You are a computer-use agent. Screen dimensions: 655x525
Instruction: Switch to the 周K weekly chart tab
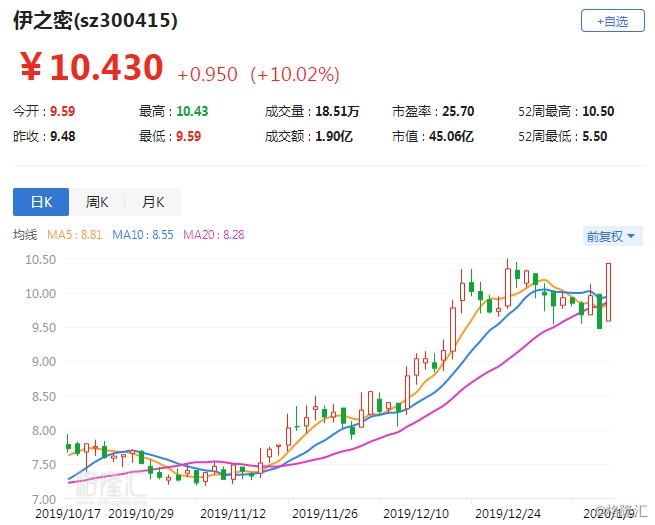[97, 202]
